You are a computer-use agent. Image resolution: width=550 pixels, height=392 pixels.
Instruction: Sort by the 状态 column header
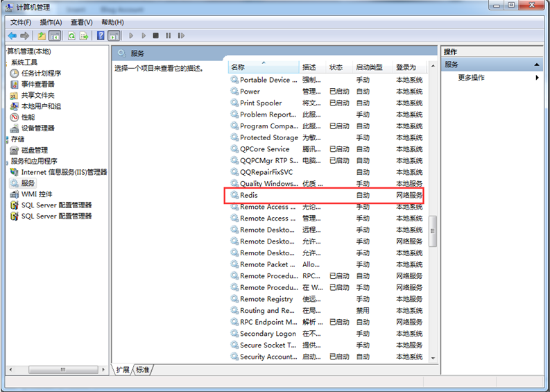340,67
